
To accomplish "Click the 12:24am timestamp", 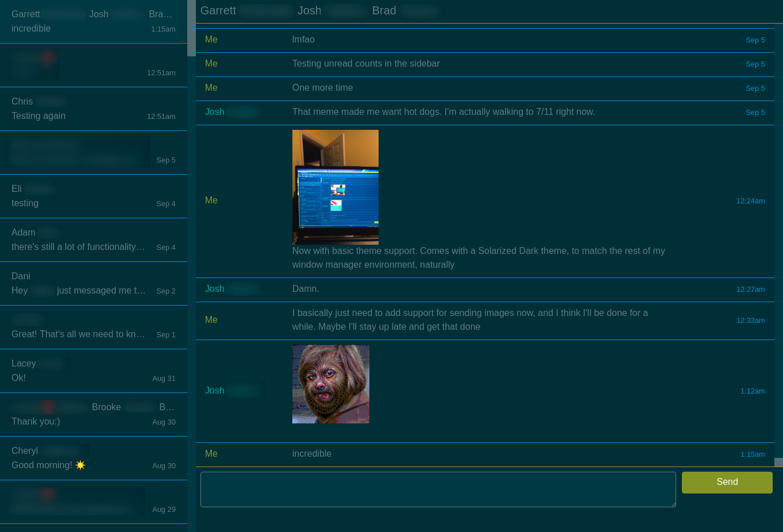I will click(x=750, y=201).
